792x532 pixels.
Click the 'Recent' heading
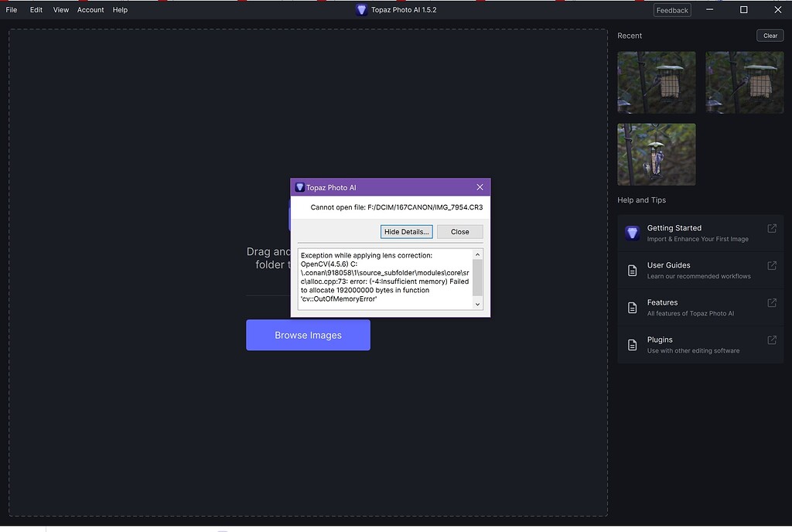coord(630,36)
